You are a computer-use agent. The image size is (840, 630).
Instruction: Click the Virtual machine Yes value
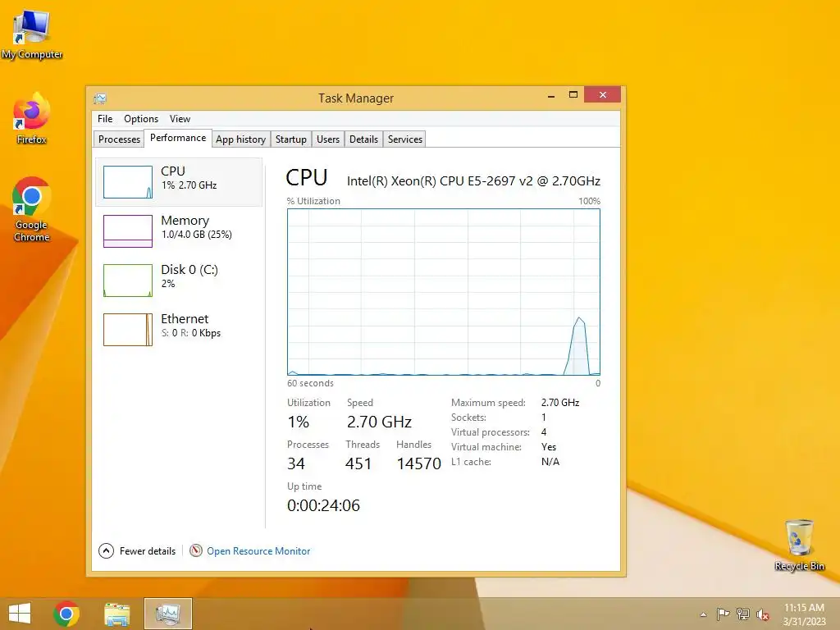tap(549, 447)
